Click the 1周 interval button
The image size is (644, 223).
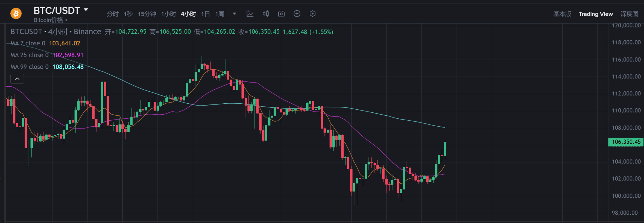220,14
